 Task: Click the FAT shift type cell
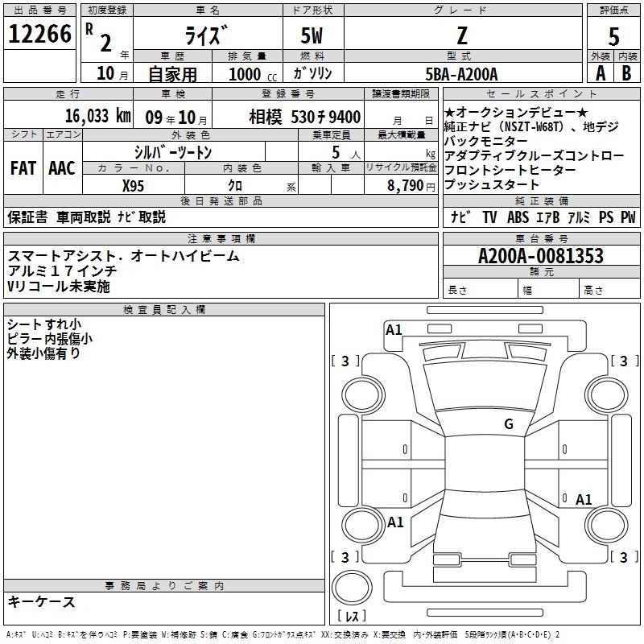point(23,168)
